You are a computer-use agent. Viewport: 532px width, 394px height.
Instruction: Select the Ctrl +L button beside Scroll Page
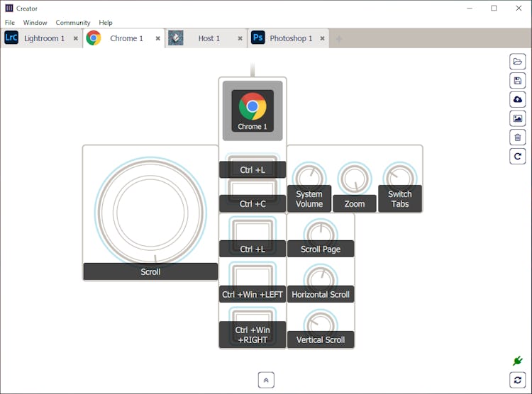tap(253, 237)
